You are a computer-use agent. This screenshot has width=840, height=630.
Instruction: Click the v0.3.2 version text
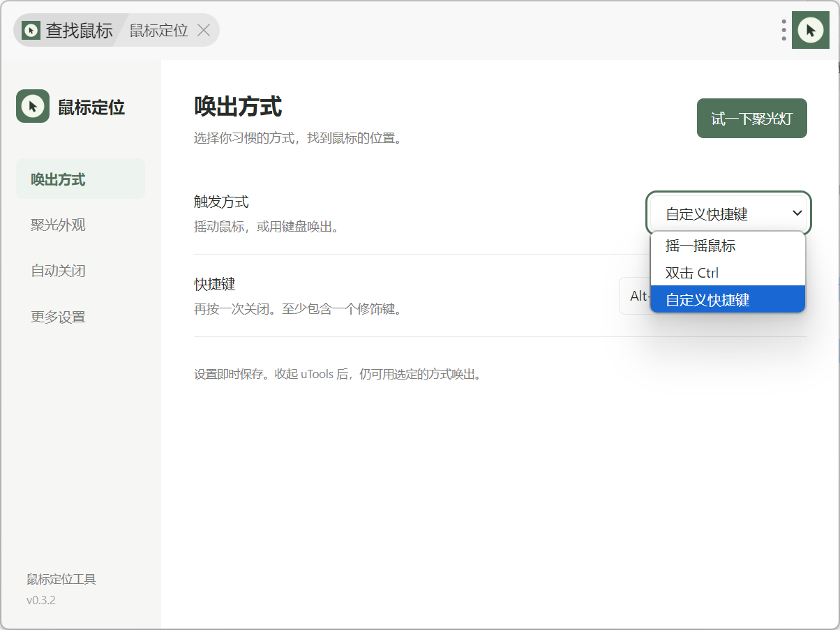point(41,600)
